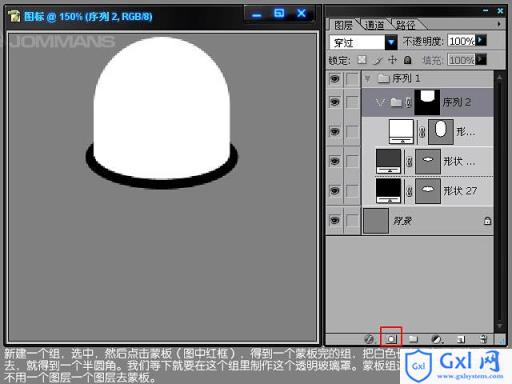Create a new group with folder icon
This screenshot has height=384, width=512.
(413, 339)
